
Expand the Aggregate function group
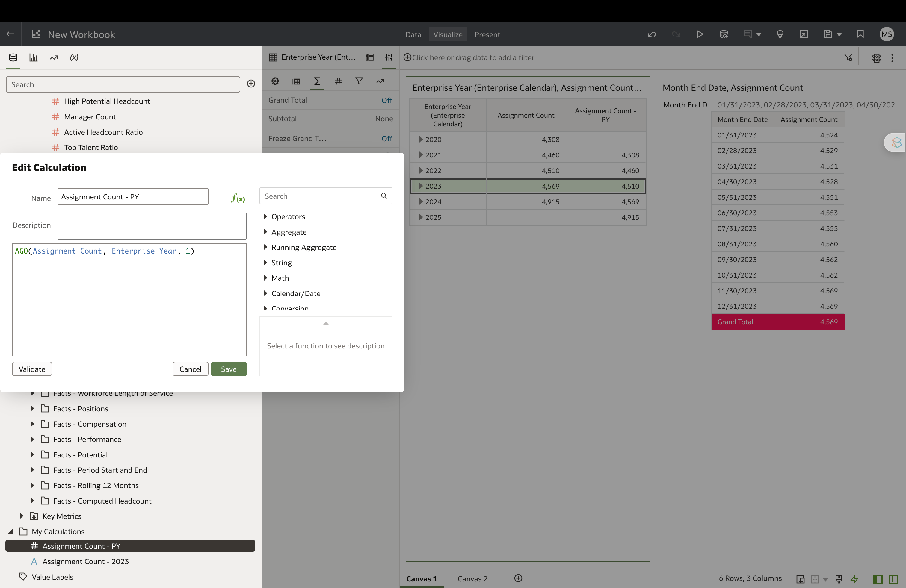tap(265, 232)
